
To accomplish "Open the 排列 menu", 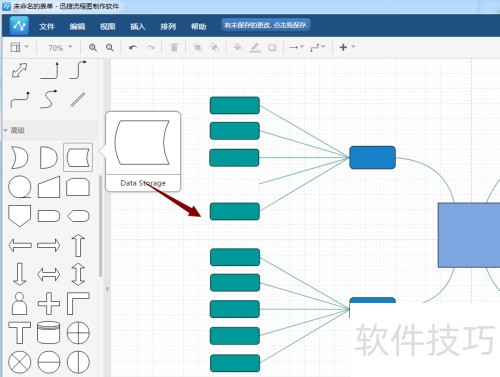I will pos(168,26).
